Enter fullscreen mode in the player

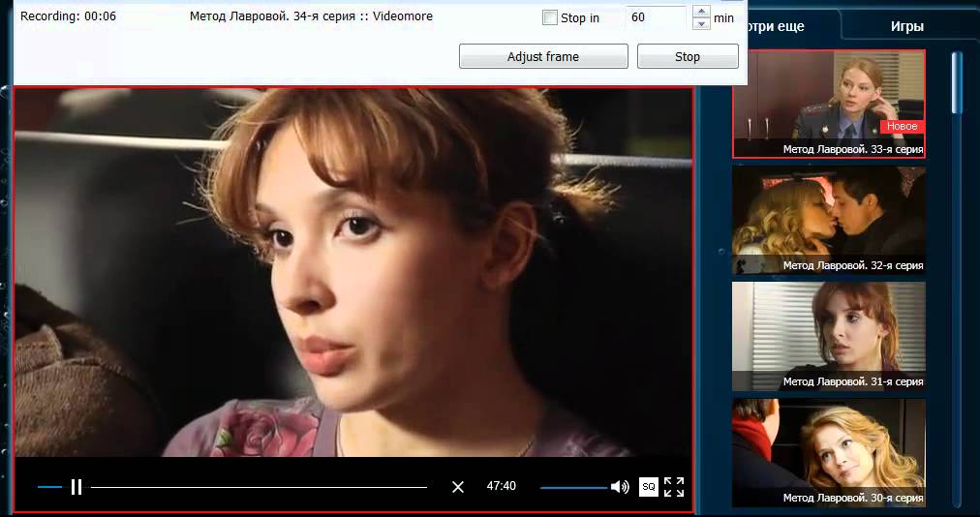pos(674,487)
